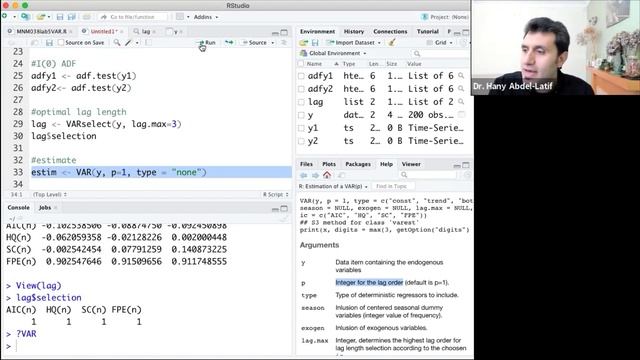Refresh the Environment pane
The image size is (640, 360).
tap(463, 42)
